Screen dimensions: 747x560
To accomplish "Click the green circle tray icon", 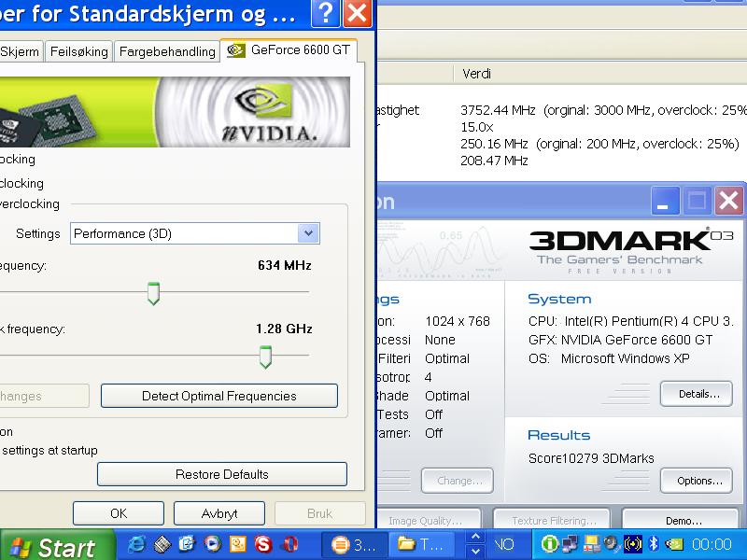I will 550,544.
